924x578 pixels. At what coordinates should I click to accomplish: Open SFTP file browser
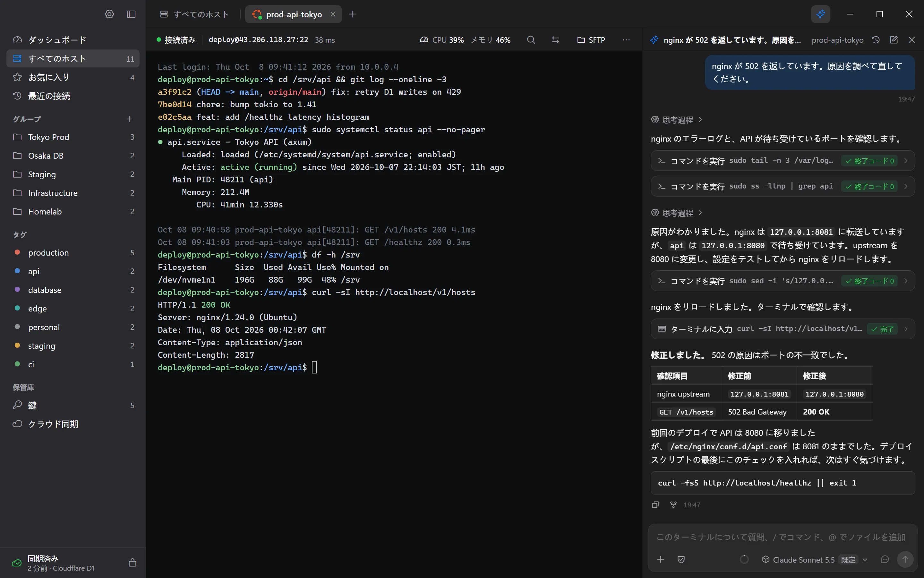click(591, 40)
